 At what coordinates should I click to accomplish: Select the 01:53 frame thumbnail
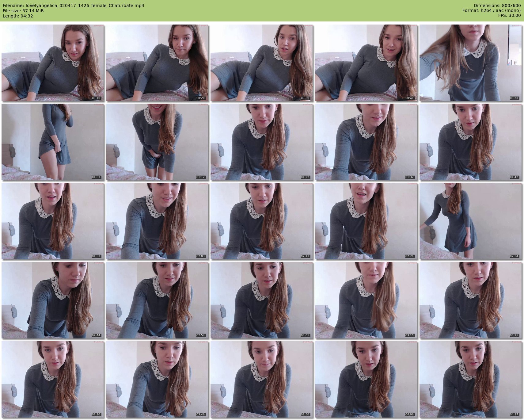click(53, 221)
